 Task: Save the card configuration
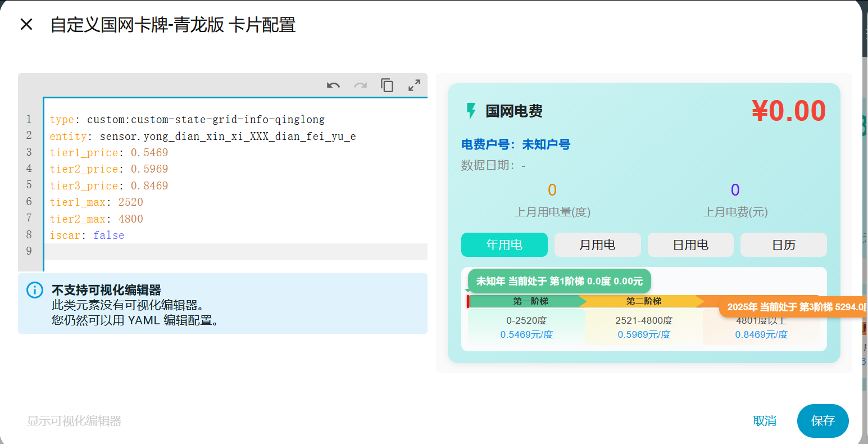point(822,421)
